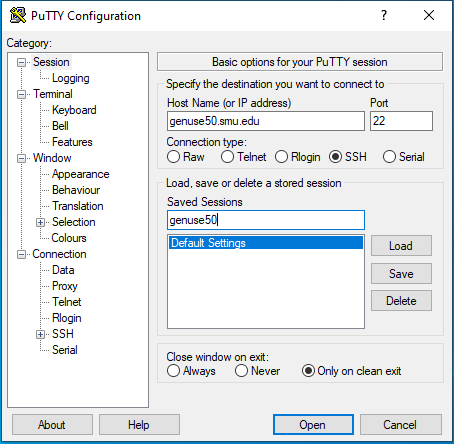Open the Session category

[x=51, y=62]
